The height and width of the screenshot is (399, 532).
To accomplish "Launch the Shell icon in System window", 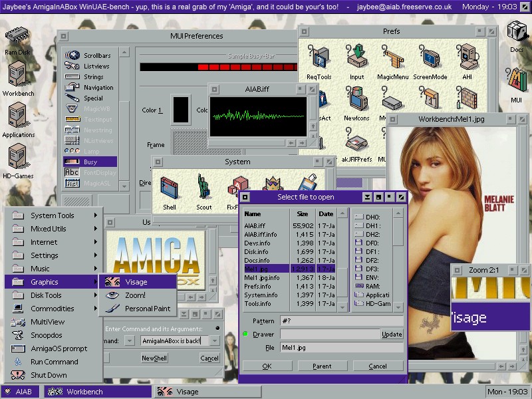I will coord(170,191).
